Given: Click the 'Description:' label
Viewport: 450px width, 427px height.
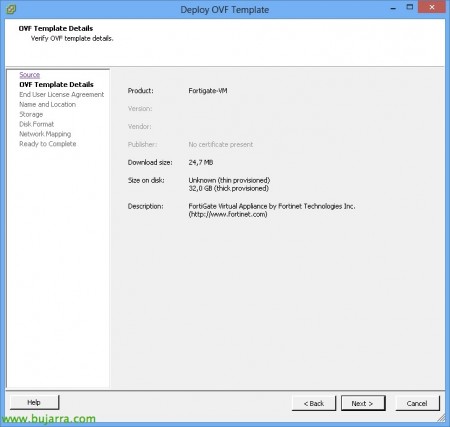Looking at the screenshot, I should pos(146,206).
